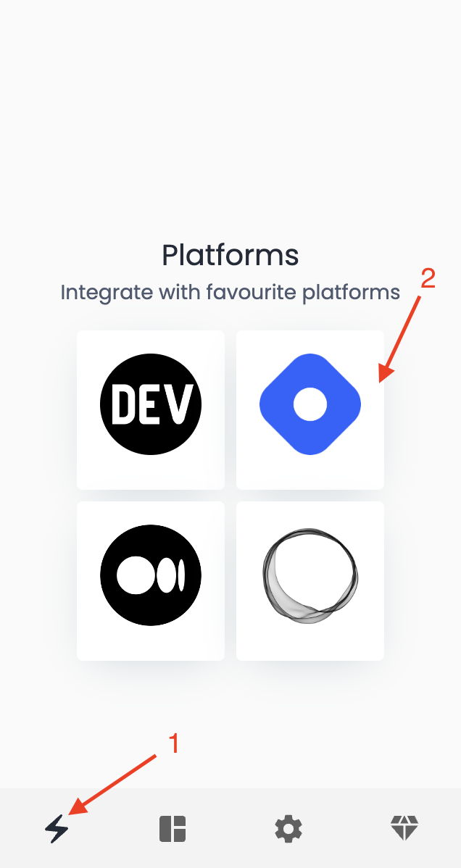
Task: Click the letter V in DEV logo
Action: pyautogui.click(x=182, y=404)
